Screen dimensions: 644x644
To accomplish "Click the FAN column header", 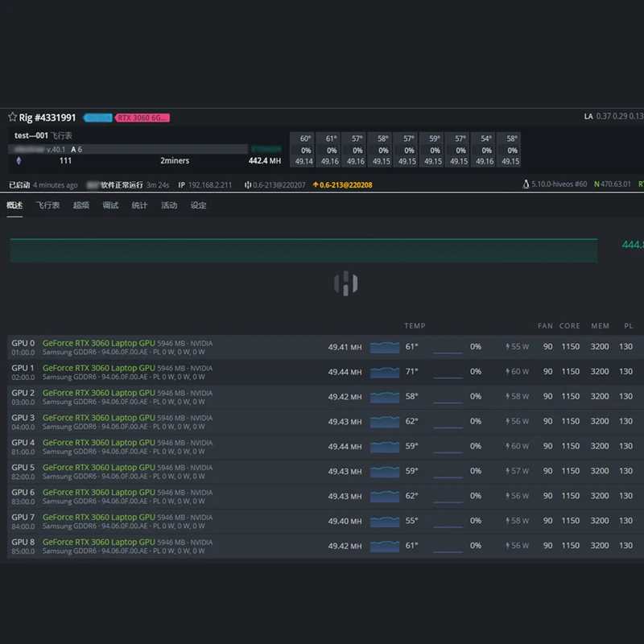I will (x=545, y=326).
